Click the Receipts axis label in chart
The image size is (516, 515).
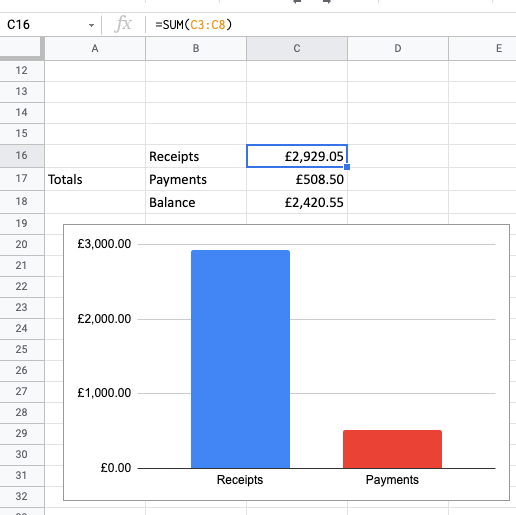click(x=240, y=480)
